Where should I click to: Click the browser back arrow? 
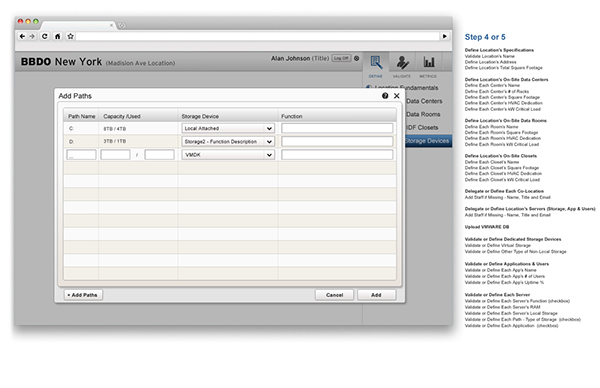coord(22,36)
